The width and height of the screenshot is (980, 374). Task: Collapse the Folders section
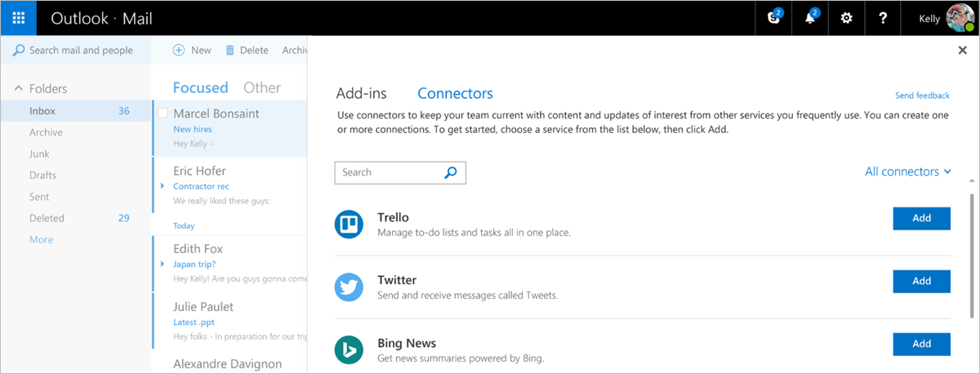[x=19, y=88]
